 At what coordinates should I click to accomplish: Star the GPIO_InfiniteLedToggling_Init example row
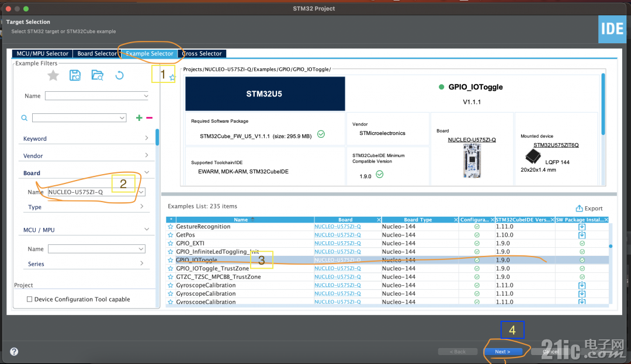point(170,252)
